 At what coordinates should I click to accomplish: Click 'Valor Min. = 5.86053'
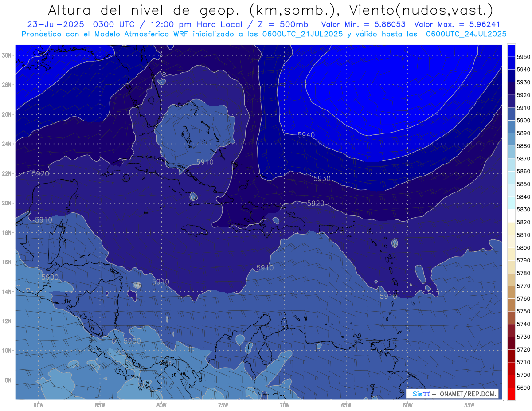pos(363,24)
